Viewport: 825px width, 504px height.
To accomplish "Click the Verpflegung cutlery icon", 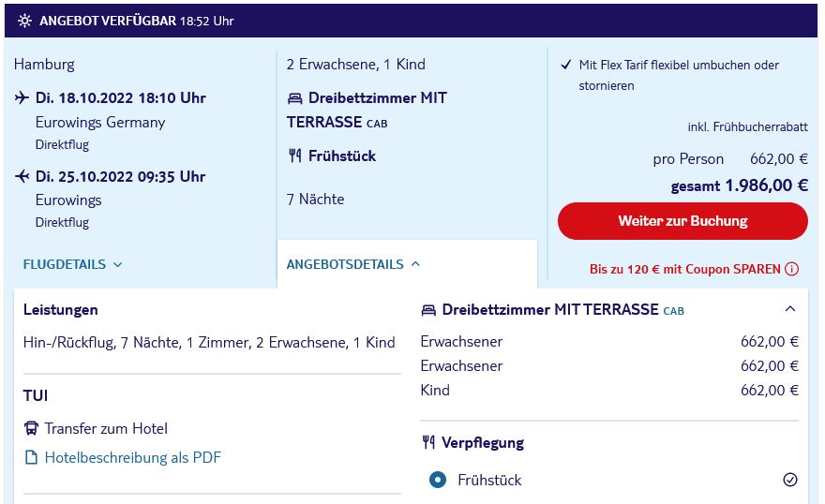I will coord(428,443).
